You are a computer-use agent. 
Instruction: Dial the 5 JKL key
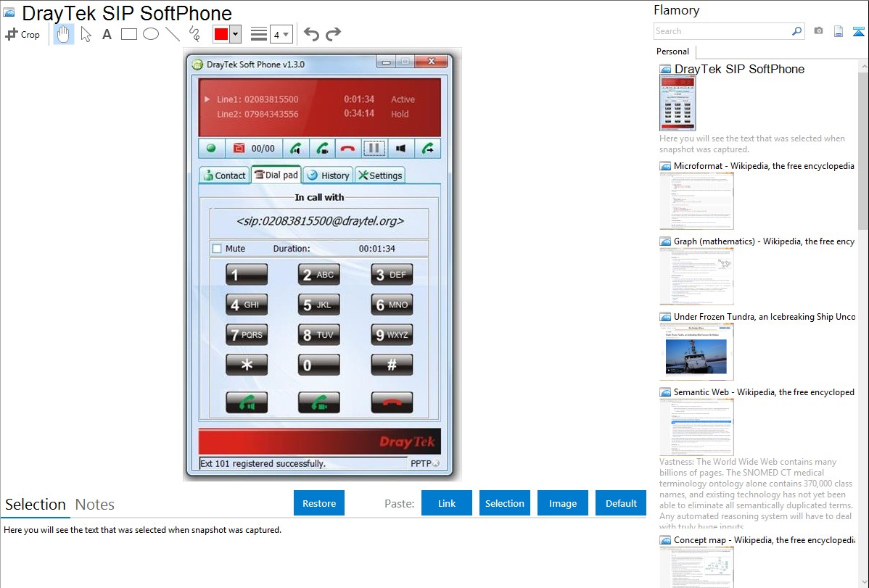click(318, 305)
